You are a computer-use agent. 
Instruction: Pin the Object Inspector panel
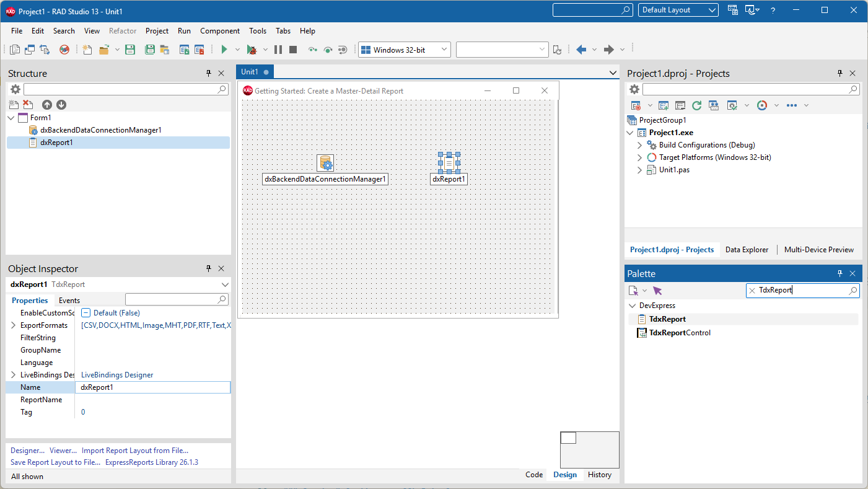click(209, 269)
